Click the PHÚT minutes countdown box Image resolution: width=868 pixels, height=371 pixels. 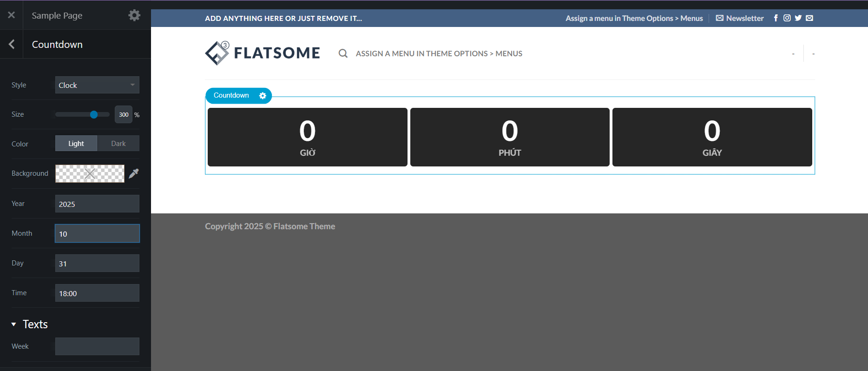(510, 137)
